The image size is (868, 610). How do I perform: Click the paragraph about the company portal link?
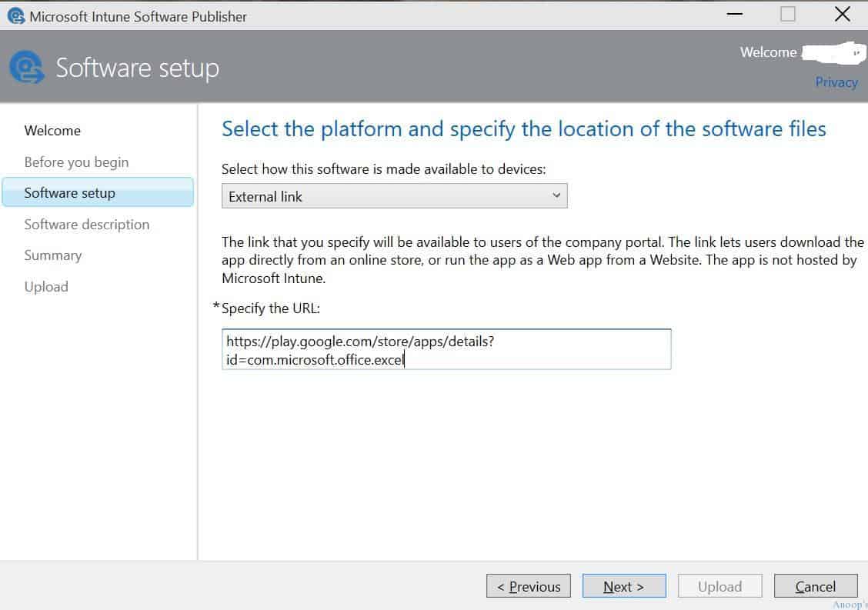pos(542,260)
